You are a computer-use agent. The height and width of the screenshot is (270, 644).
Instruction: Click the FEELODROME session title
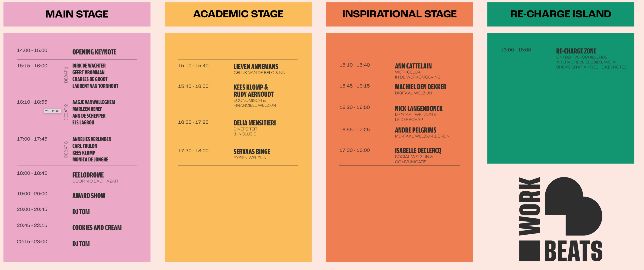(88, 175)
